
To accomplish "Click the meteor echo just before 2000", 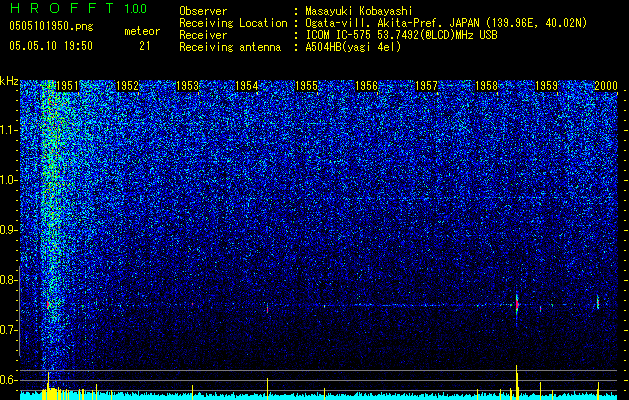I will (598, 302).
